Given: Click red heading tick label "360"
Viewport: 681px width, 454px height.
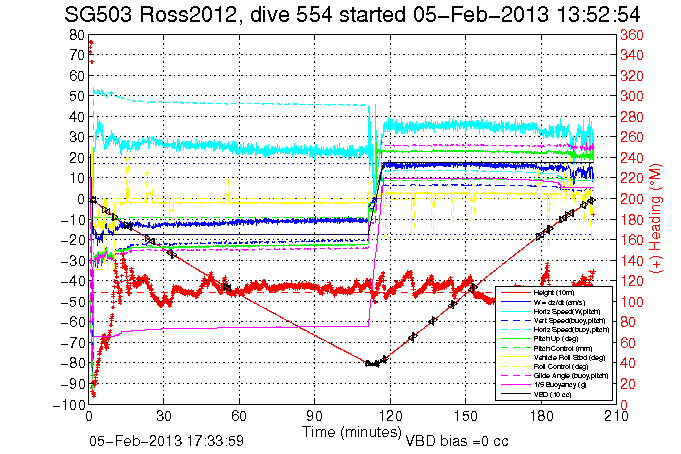Looking at the screenshot, I should pyautogui.click(x=631, y=35).
